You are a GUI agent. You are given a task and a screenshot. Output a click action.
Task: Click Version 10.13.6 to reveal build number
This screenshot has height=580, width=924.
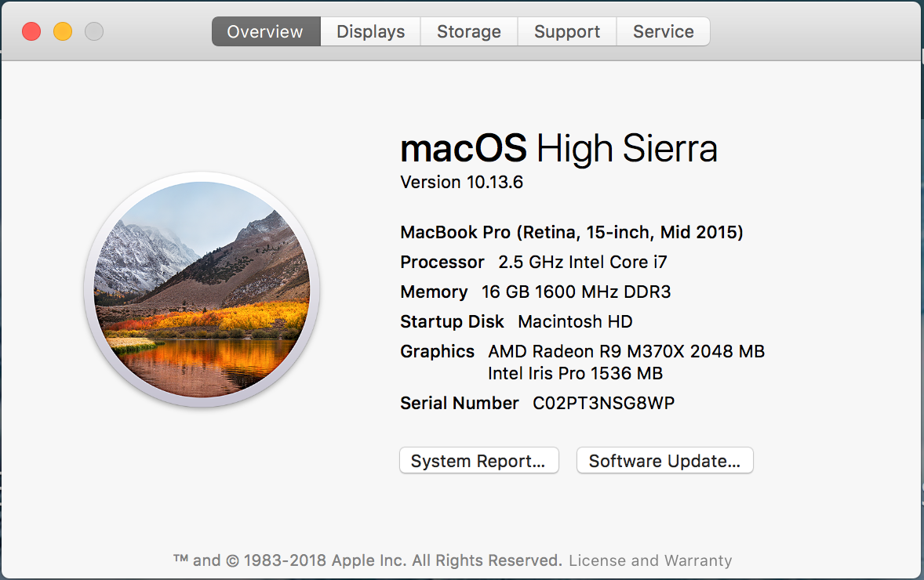[461, 183]
